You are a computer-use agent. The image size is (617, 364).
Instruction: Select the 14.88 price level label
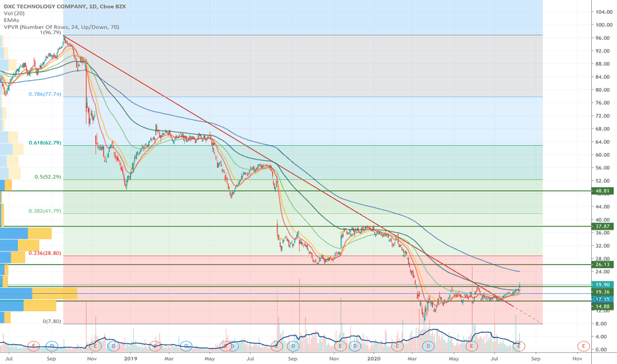pos(602,306)
